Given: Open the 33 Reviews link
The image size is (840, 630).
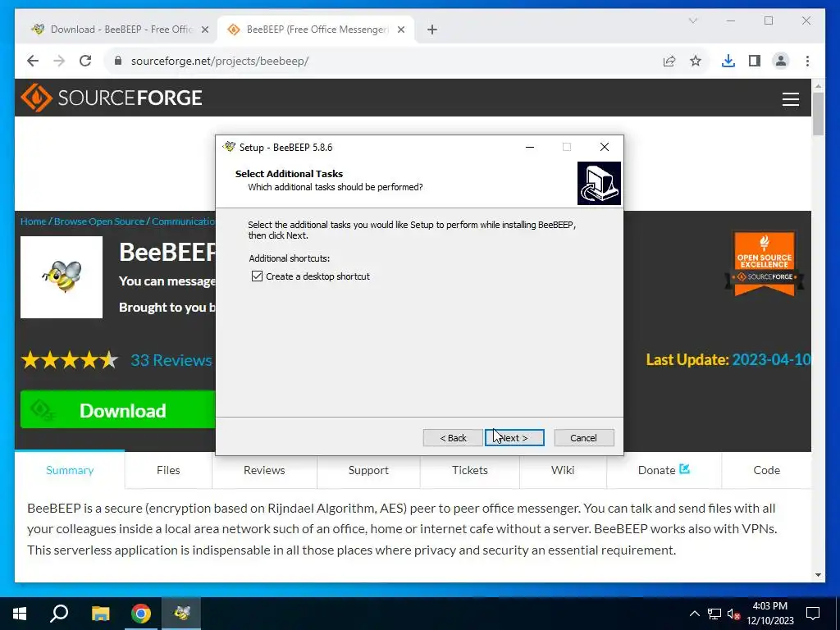Looking at the screenshot, I should click(171, 360).
